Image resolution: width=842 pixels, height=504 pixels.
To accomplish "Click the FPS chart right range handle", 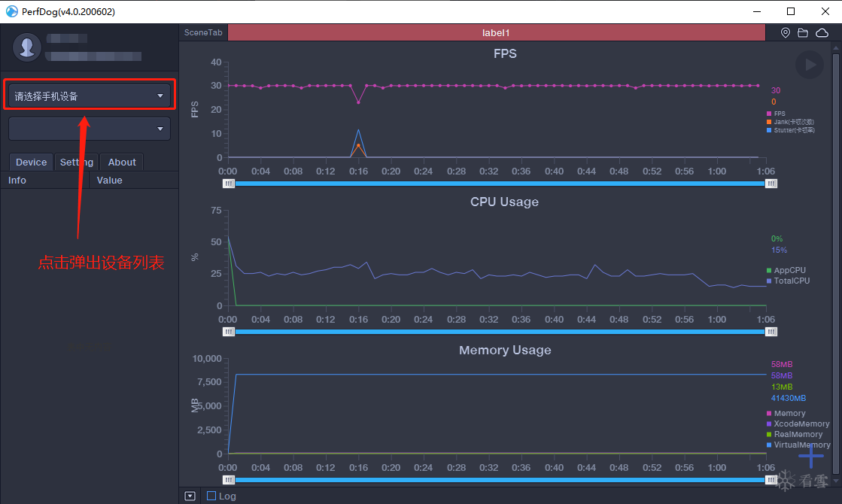I will (x=771, y=184).
